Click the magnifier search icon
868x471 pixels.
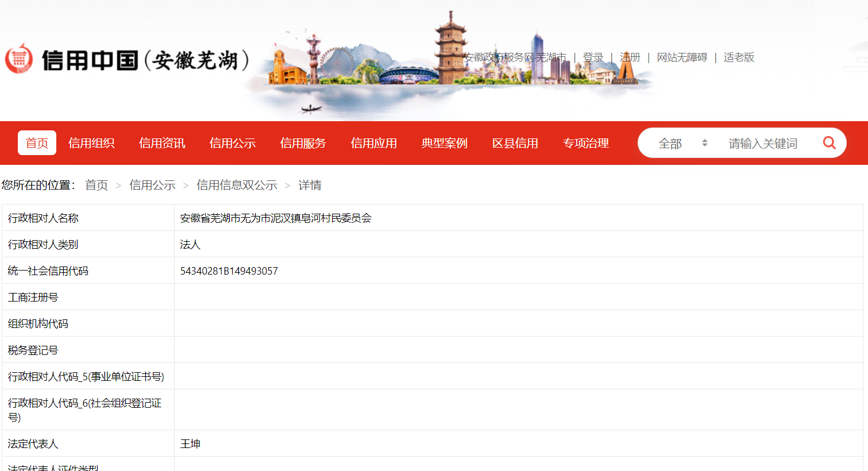coord(829,142)
